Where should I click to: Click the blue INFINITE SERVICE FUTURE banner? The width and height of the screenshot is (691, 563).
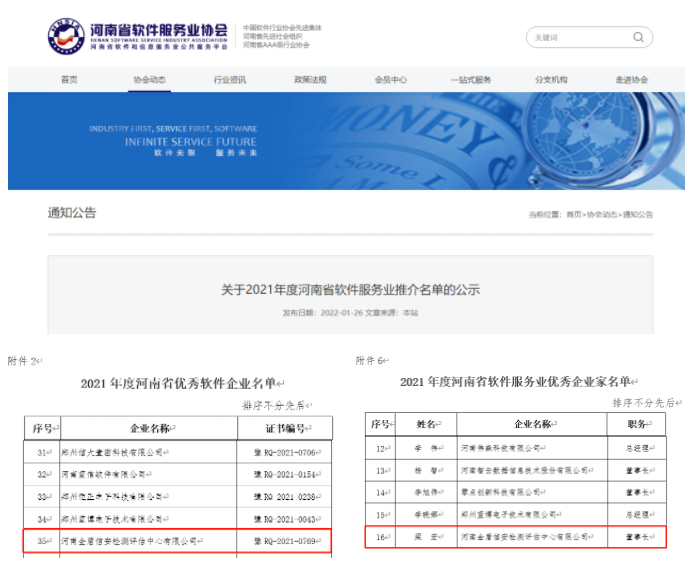tap(346, 141)
